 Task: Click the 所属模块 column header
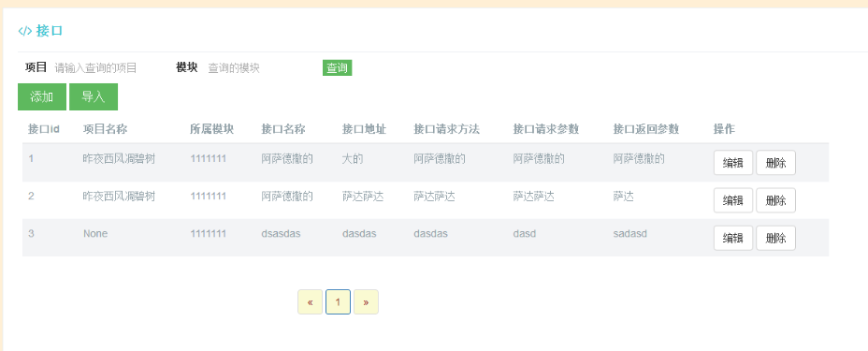(212, 129)
